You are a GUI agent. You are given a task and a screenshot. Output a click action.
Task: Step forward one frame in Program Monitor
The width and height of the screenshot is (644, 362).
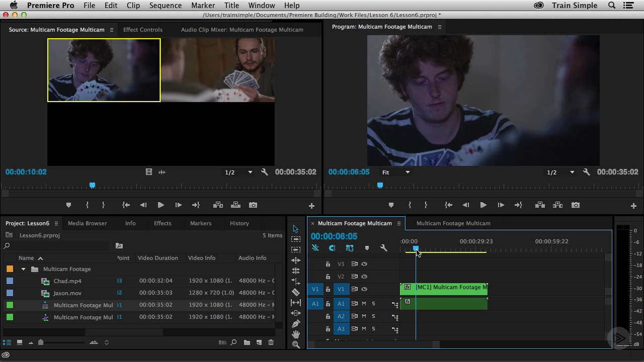pyautogui.click(x=501, y=205)
